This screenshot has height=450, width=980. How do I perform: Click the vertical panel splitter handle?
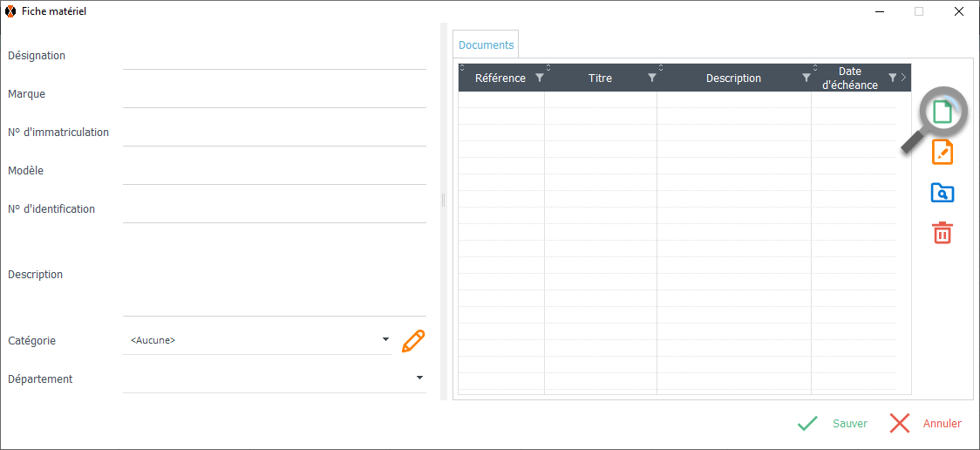[x=444, y=201]
